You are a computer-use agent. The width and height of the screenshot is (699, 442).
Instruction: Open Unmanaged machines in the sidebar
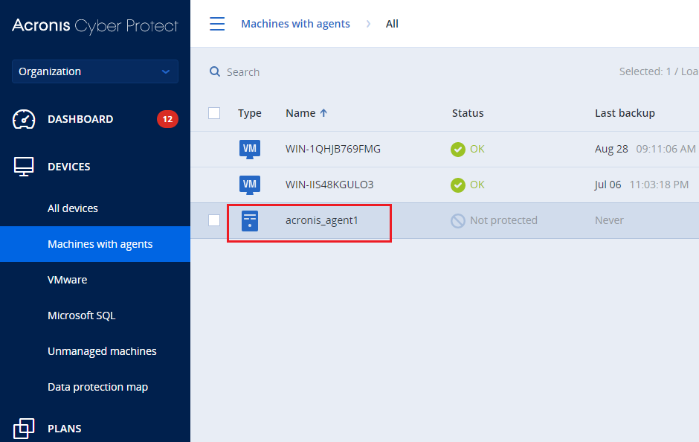(x=102, y=351)
